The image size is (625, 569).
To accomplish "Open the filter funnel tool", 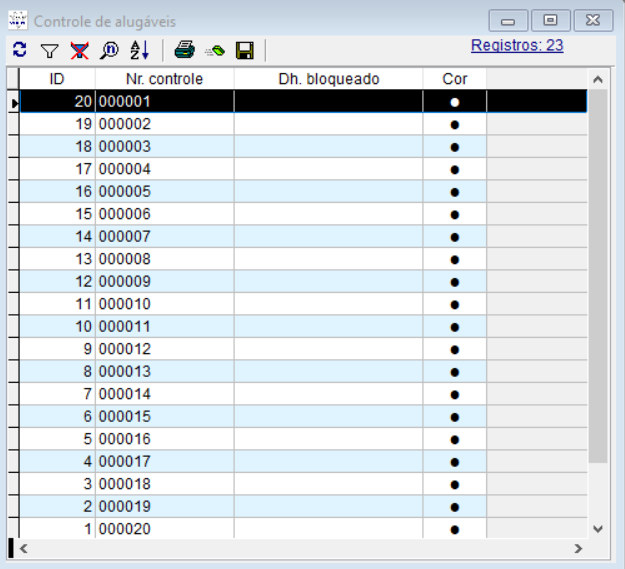I will (x=49, y=50).
